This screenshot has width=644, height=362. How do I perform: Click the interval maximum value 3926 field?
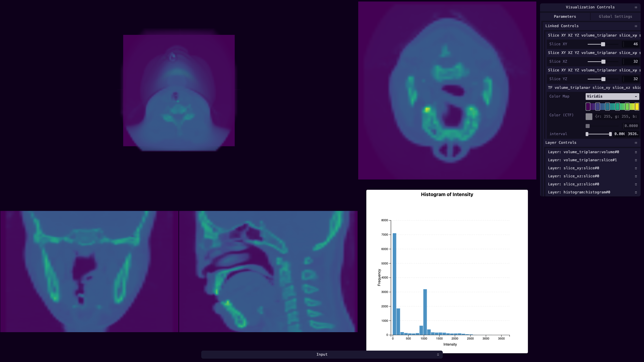click(633, 134)
